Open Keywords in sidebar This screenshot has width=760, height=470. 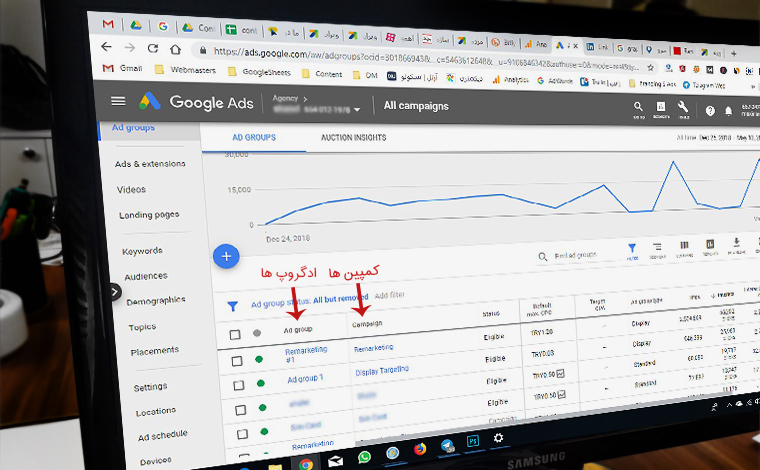pos(142,251)
